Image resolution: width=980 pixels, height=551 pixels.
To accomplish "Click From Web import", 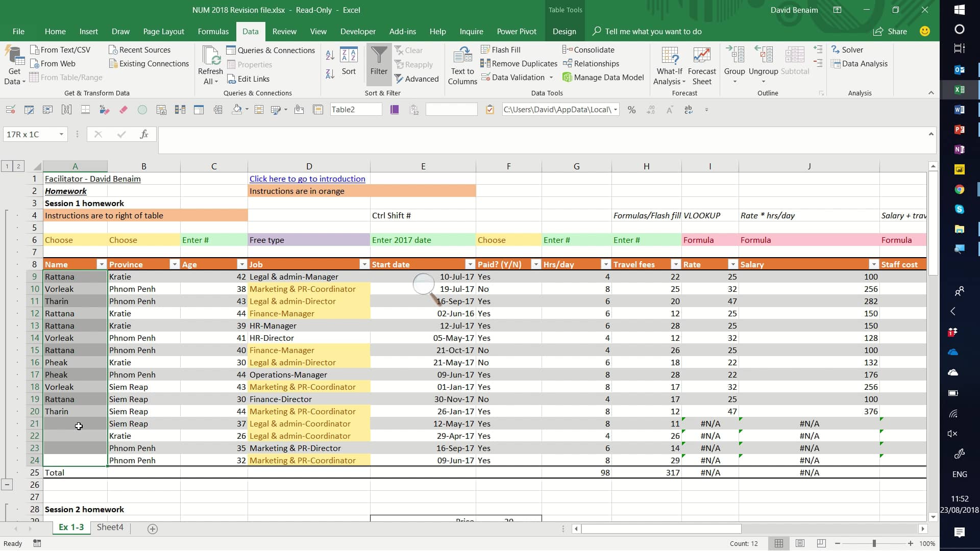I will [53, 63].
